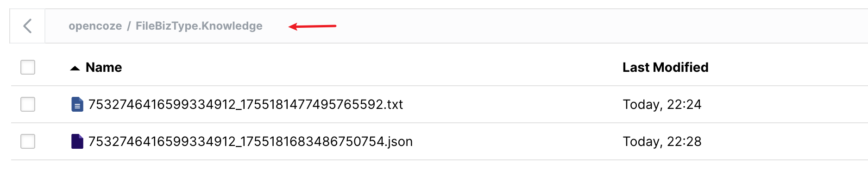Open FileBizType.Knowledge folder breadcrumb link

[199, 26]
